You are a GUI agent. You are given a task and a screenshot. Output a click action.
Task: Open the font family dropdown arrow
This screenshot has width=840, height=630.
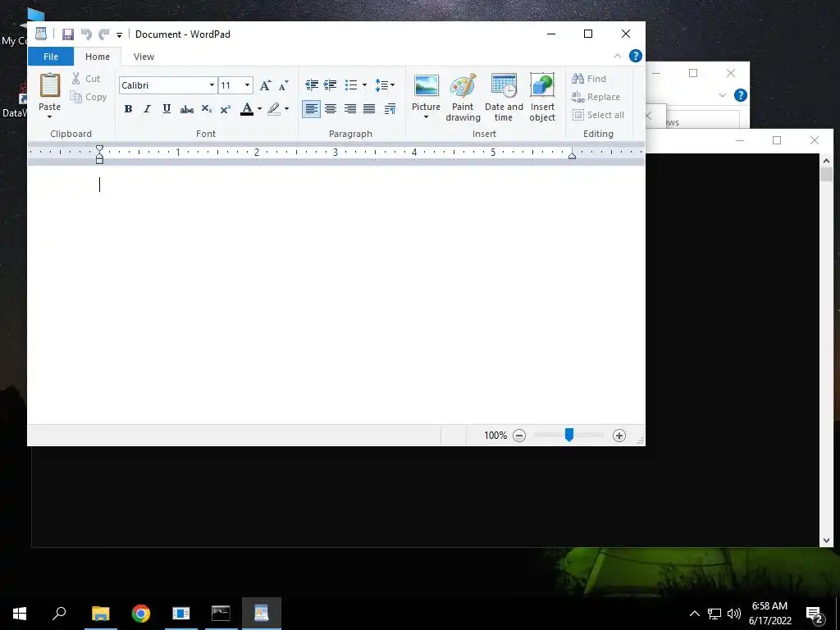pos(212,85)
